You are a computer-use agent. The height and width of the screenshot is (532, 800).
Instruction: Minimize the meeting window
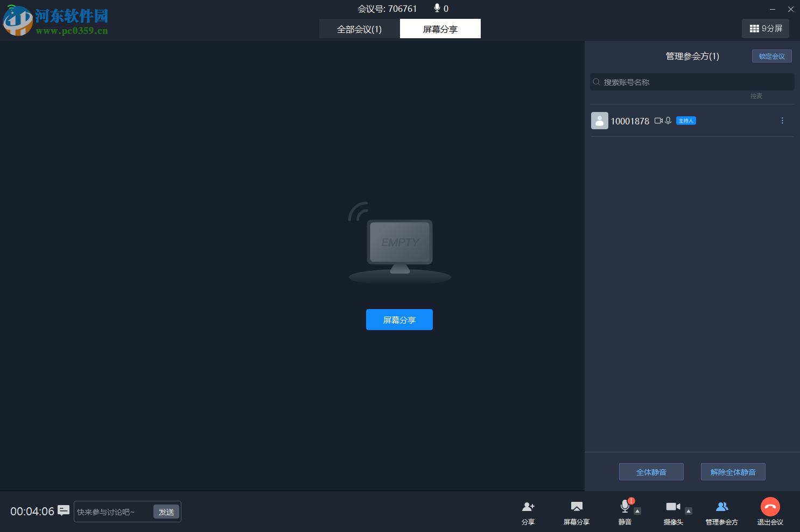coord(773,9)
